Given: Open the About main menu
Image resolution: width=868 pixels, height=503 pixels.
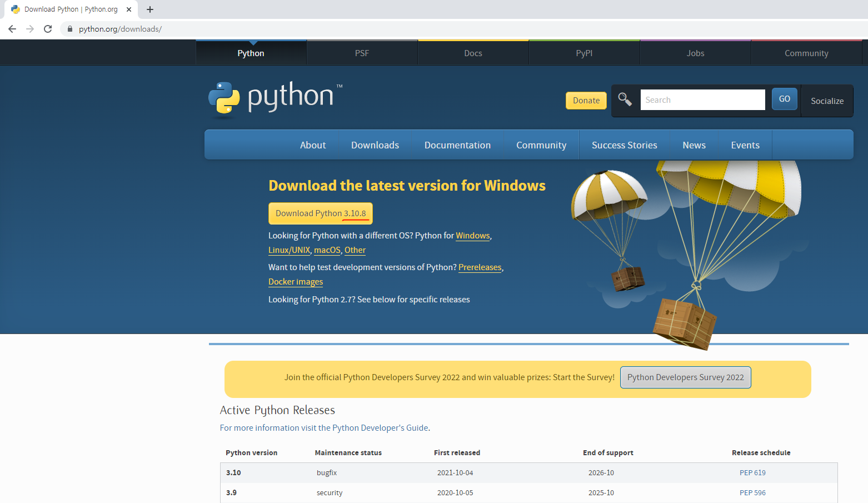Looking at the screenshot, I should pos(313,145).
